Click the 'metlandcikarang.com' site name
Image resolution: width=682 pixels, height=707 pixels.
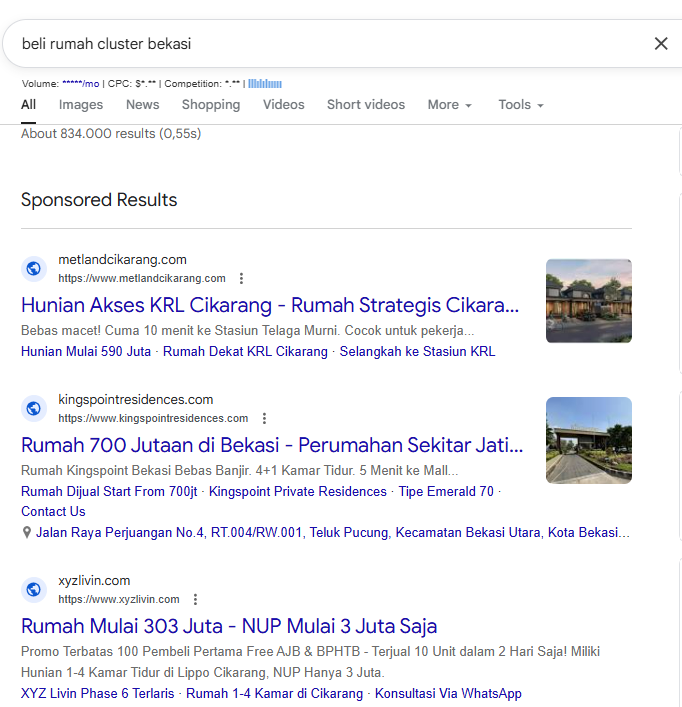point(123,260)
